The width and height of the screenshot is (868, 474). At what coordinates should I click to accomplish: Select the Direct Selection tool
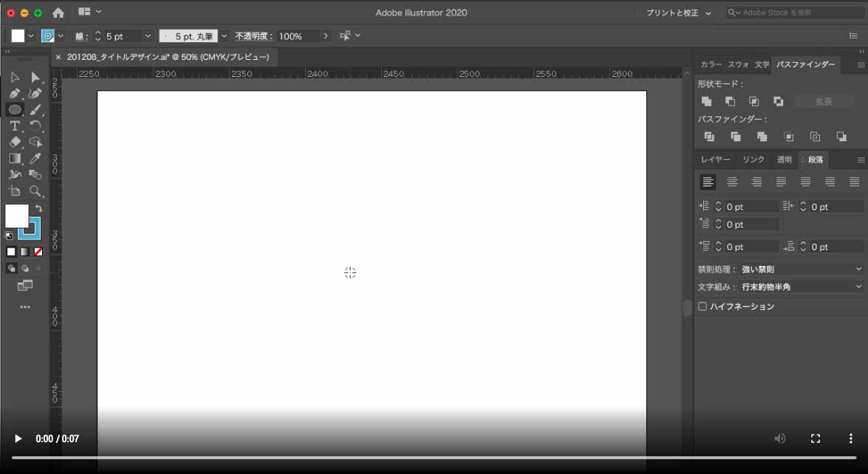[35, 77]
